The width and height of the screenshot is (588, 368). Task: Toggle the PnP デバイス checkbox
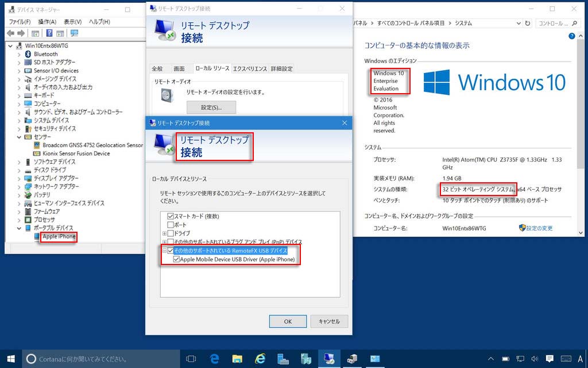point(171,242)
